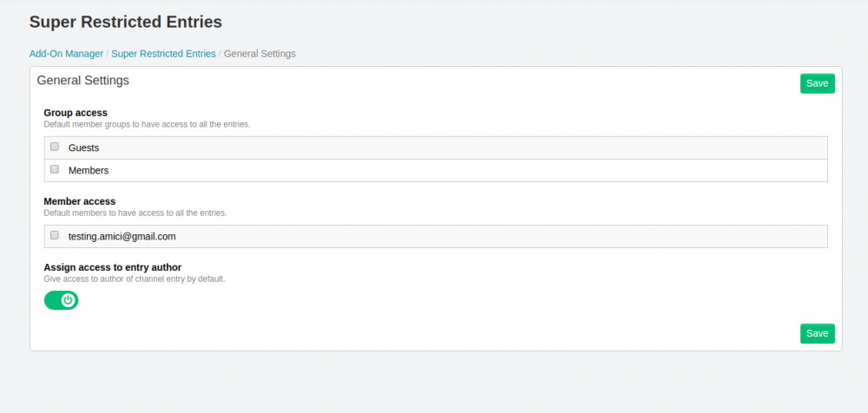Click the Guests row label
Viewport: 868px width, 413px height.
(x=83, y=147)
